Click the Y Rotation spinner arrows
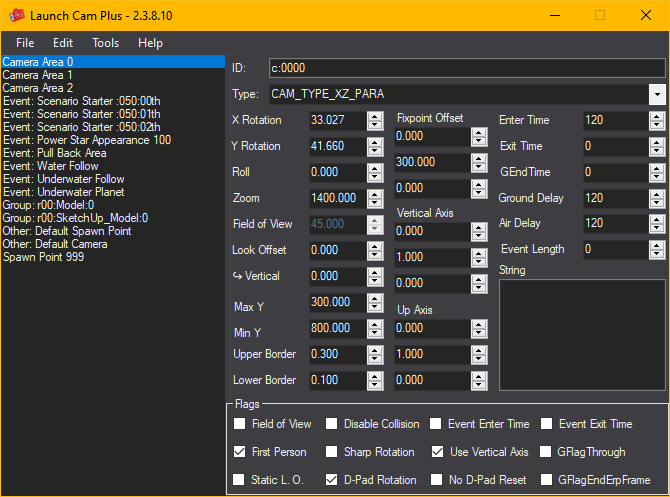Viewport: 670px width, 497px height. pyautogui.click(x=375, y=146)
